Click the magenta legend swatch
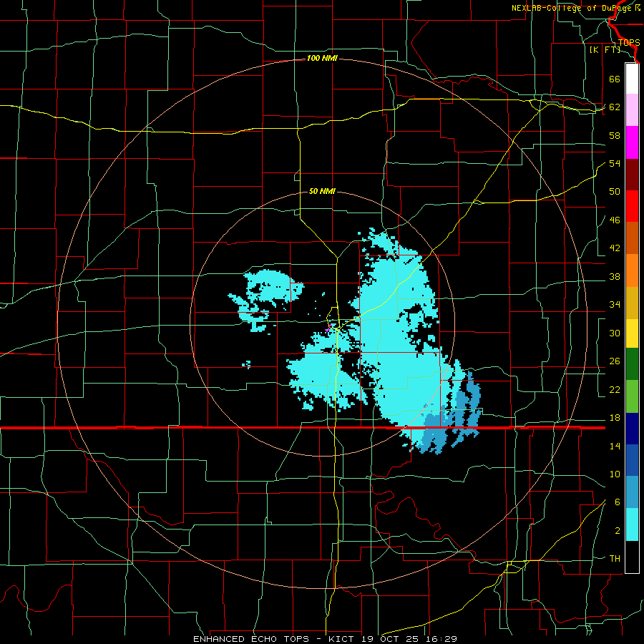 tap(632, 142)
